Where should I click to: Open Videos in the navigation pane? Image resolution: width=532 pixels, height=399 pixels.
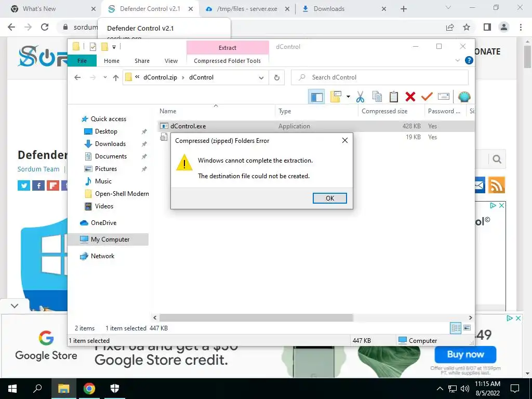click(104, 206)
